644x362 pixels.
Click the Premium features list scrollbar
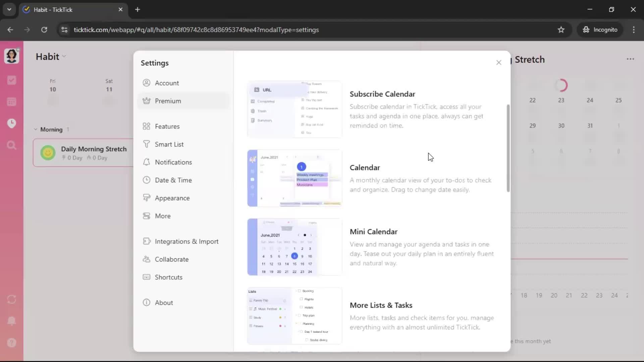[508, 148]
